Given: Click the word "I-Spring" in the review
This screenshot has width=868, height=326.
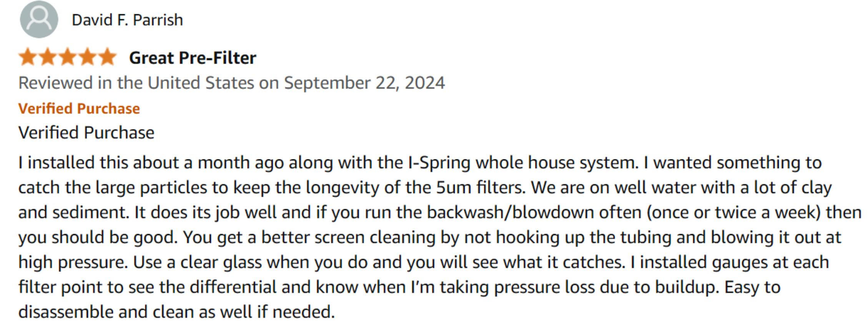Looking at the screenshot, I should 439,163.
